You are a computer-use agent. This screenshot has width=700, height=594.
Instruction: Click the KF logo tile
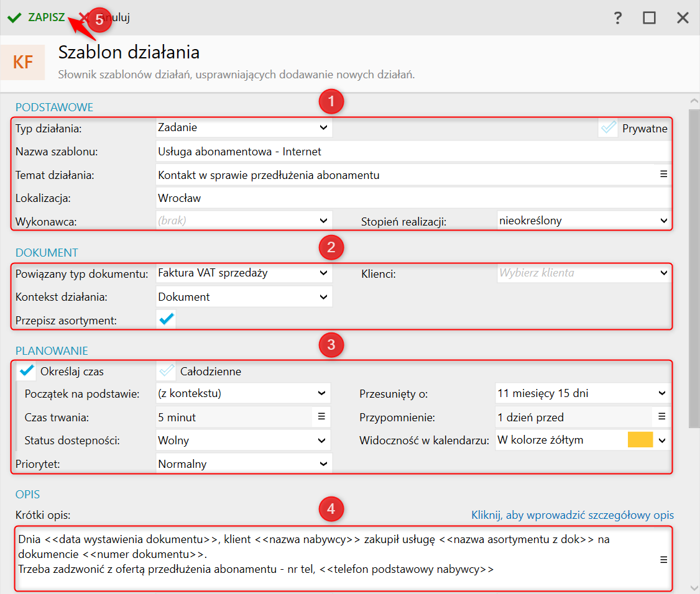[23, 62]
